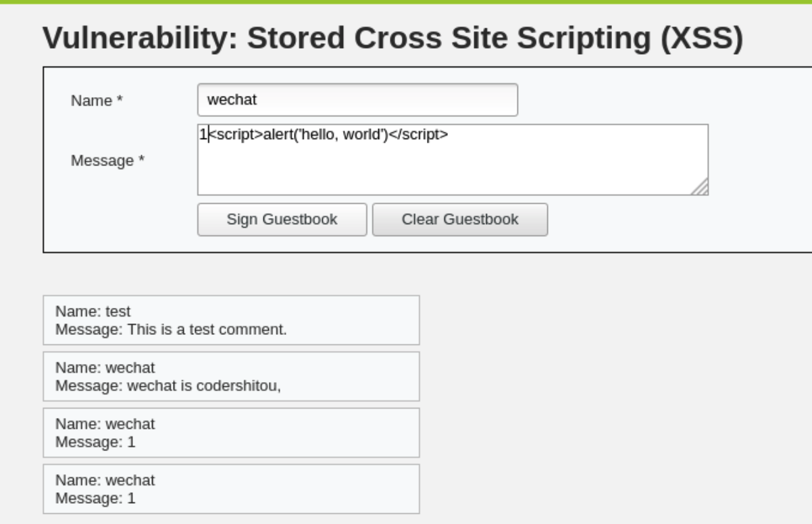Click empty area of the Message textarea
Image resolution: width=812 pixels, height=524 pixels.
[x=453, y=169]
